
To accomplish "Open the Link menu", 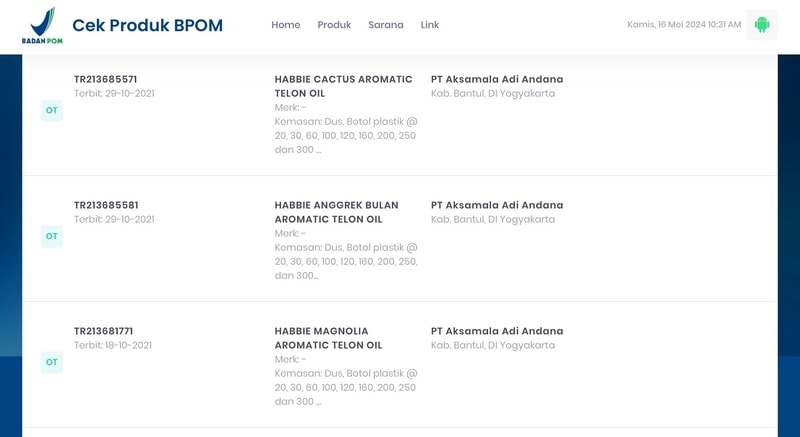I will [x=430, y=25].
